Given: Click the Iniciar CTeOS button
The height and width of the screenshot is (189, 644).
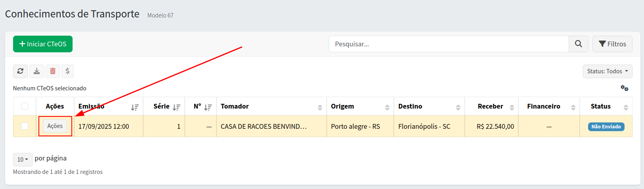Looking at the screenshot, I should tap(43, 44).
